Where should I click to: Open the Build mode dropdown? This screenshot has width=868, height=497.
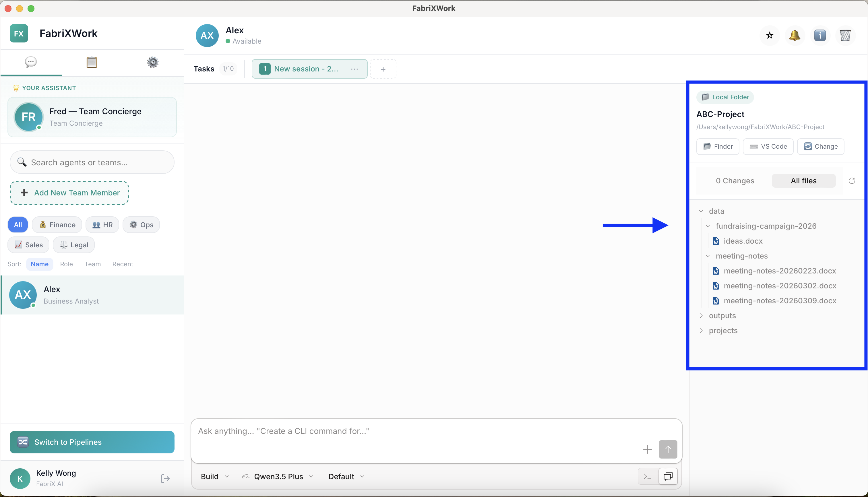click(214, 476)
